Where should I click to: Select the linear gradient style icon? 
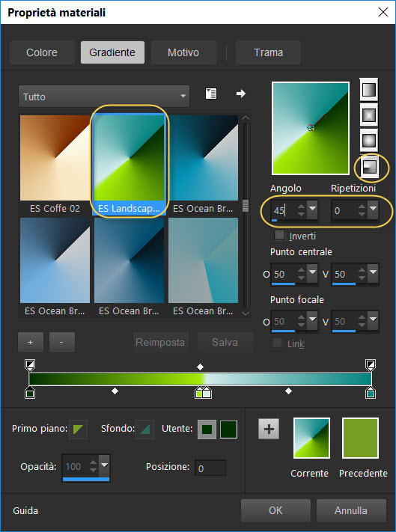369,90
